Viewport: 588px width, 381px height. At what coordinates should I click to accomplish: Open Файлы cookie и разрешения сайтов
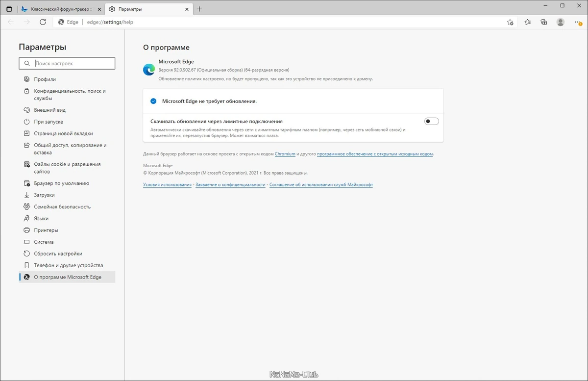pyautogui.click(x=67, y=168)
